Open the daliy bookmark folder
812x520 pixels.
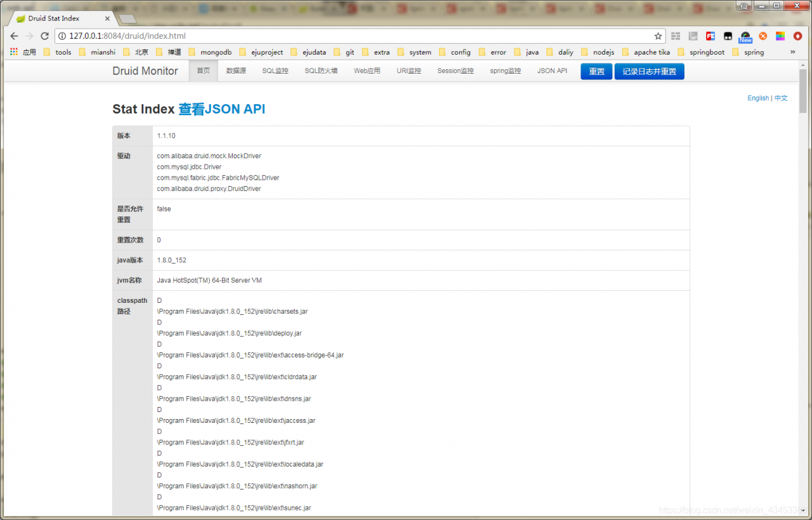pos(560,52)
